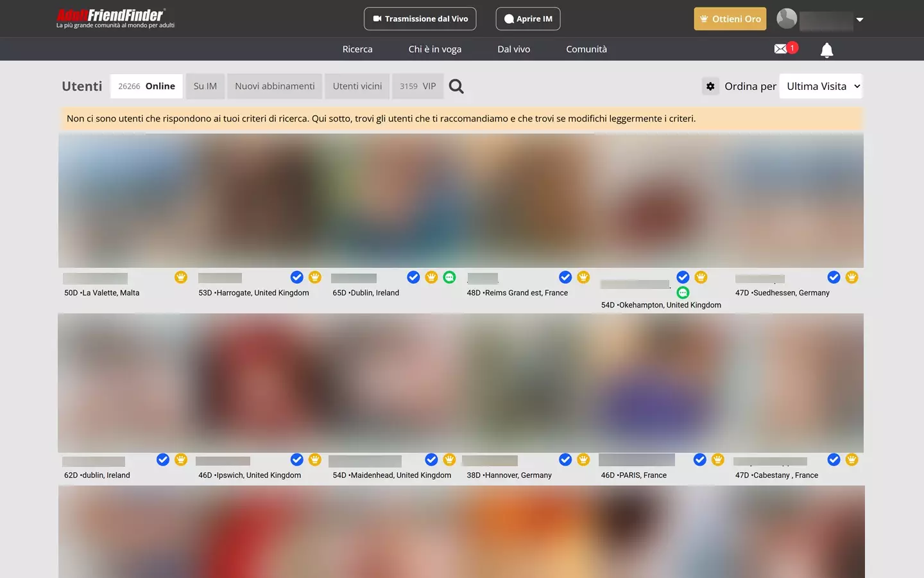Open the Nuovi abbinamenti tab
Image resolution: width=924 pixels, height=578 pixels.
[x=275, y=86]
